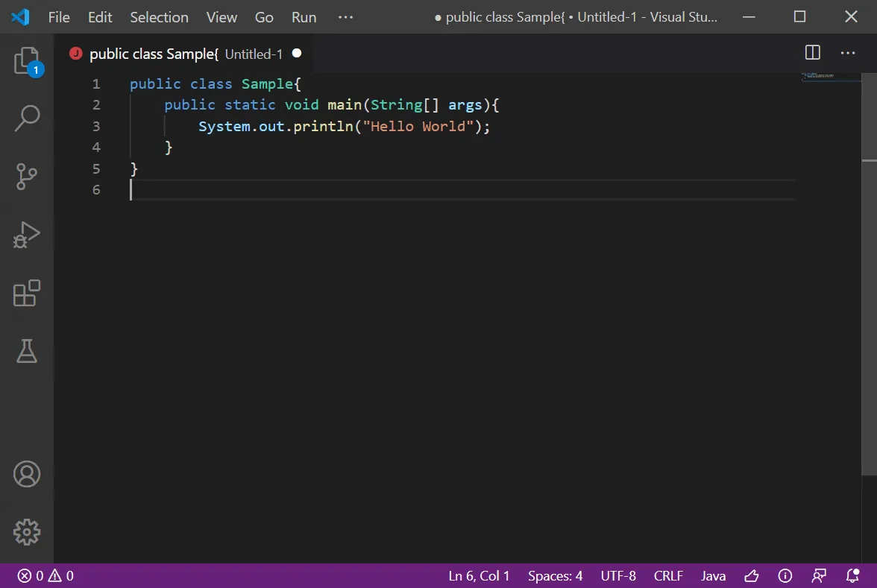
Task: Change UTF-8 file encoding
Action: coord(618,575)
